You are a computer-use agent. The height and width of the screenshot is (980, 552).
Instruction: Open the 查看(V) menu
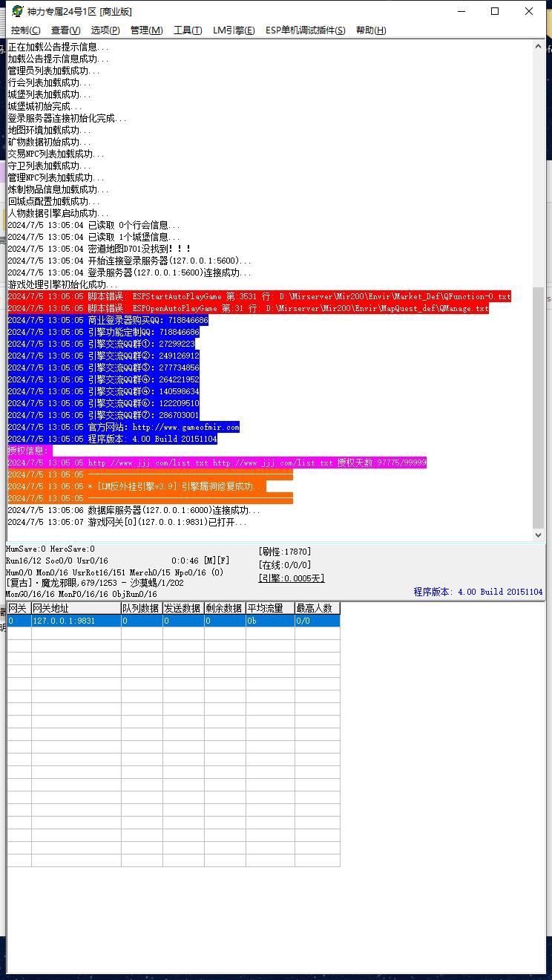[66, 30]
